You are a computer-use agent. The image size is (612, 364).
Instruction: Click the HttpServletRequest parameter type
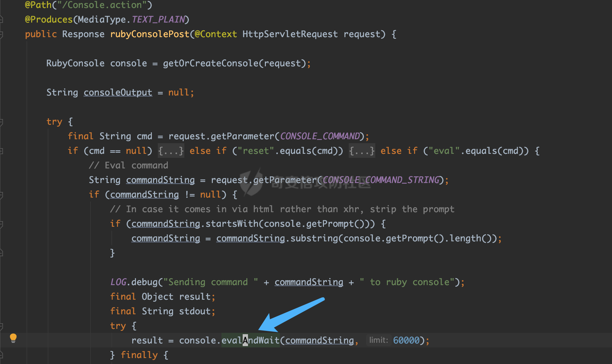click(x=290, y=34)
